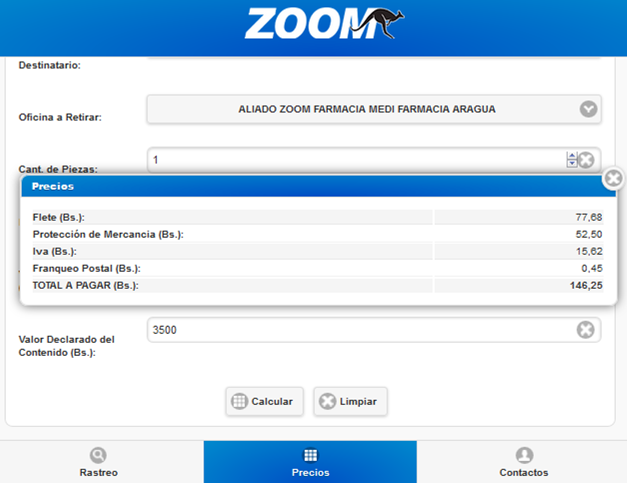This screenshot has height=483, width=627.
Task: Select the value 52,50
Action: [589, 234]
